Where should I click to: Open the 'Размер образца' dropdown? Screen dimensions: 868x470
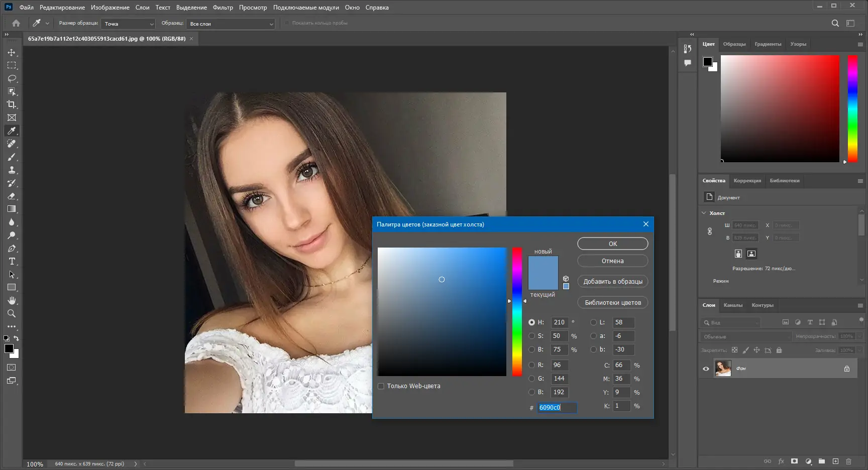[x=129, y=24]
